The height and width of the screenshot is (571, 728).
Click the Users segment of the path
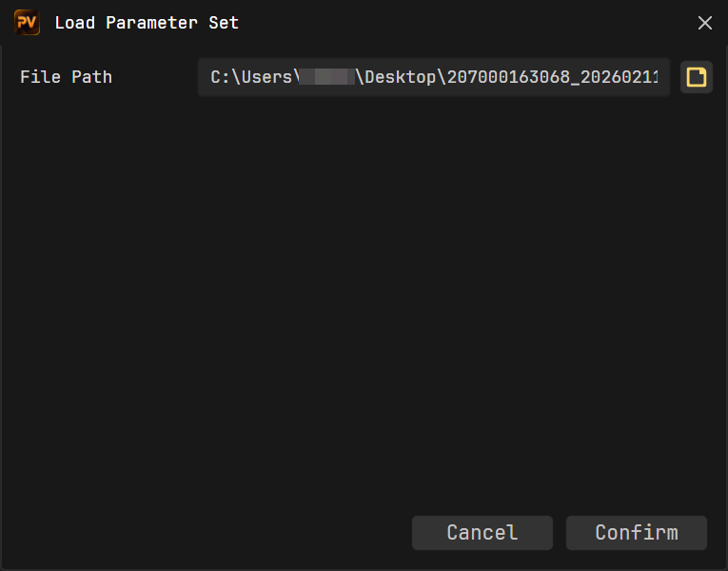coord(266,77)
